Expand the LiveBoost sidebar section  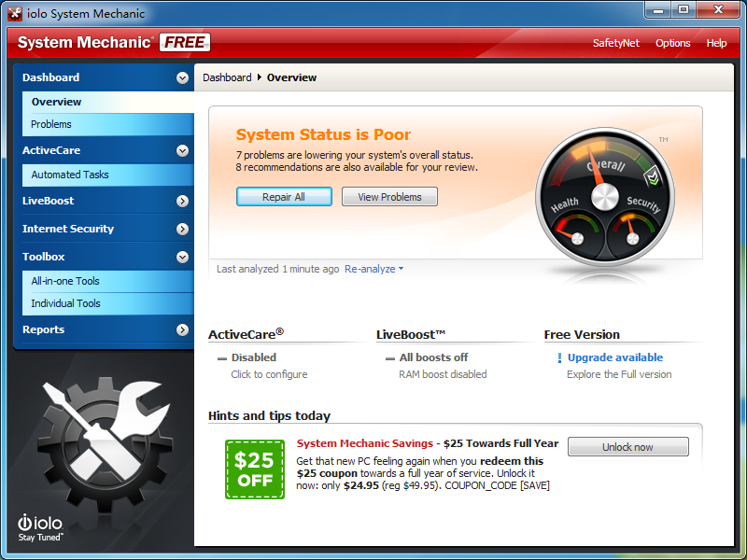coord(182,201)
